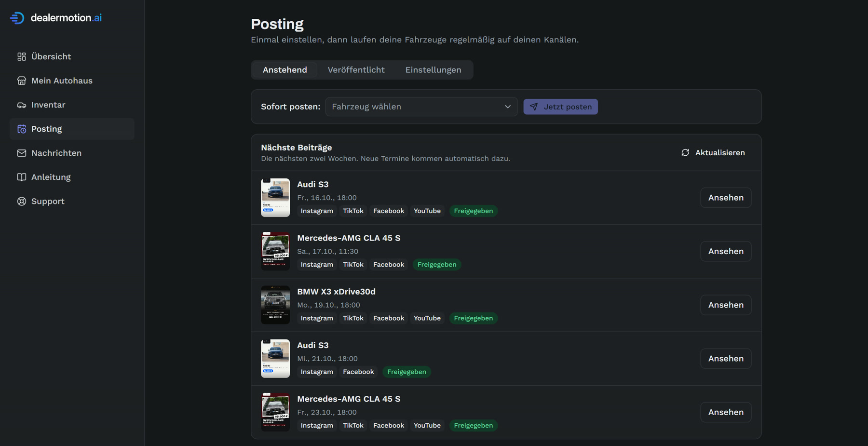Click the Support lifebuoy icon
Viewport: 868px width, 446px height.
tap(22, 201)
